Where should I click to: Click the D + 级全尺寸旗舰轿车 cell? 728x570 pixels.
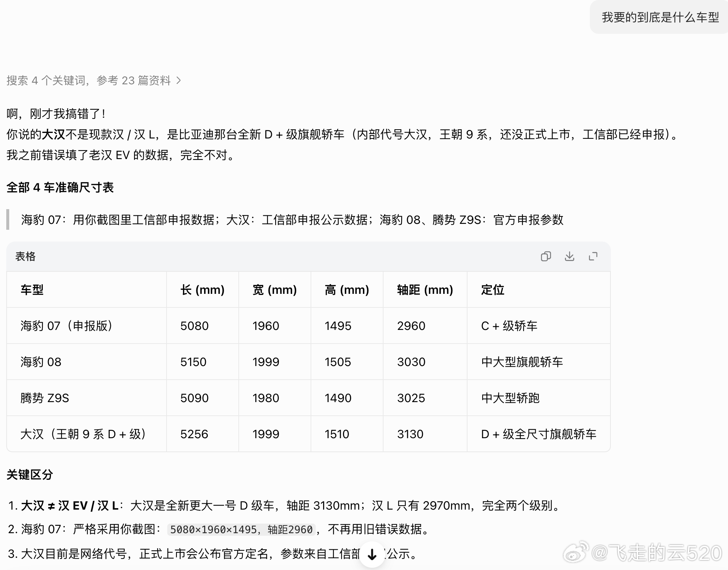[539, 434]
